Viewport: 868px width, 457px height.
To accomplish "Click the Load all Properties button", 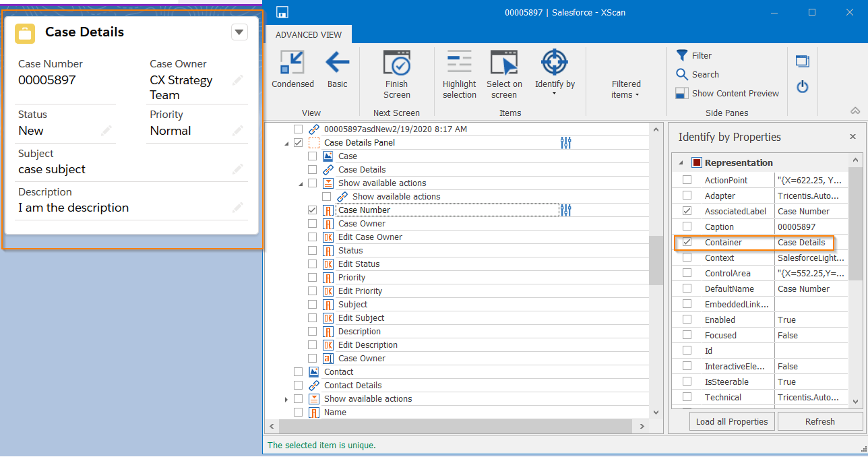I will click(x=731, y=421).
